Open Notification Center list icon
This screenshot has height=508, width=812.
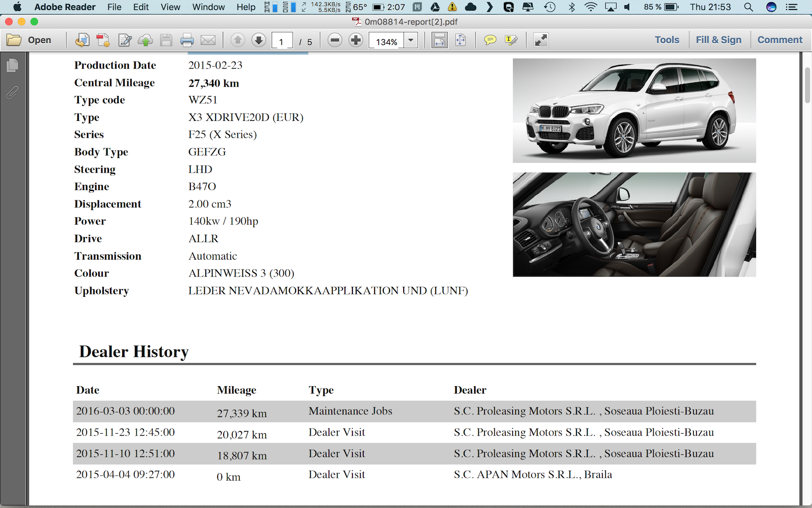792,7
